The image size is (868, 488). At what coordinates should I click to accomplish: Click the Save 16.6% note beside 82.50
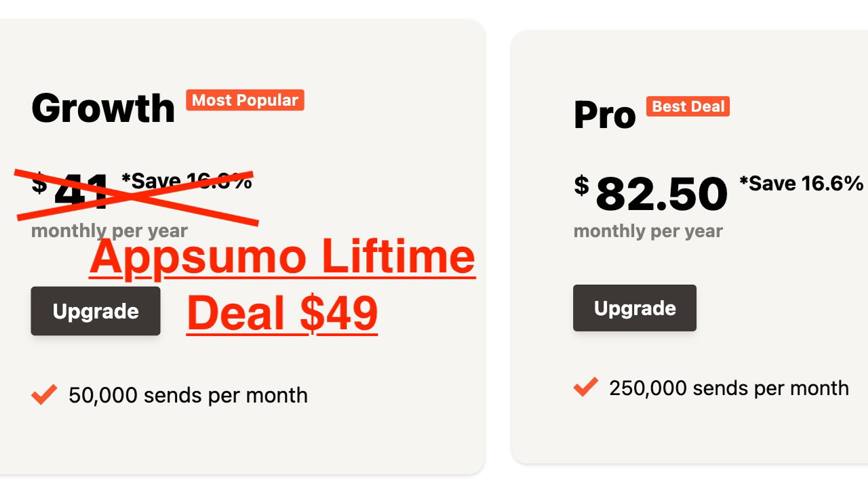click(x=801, y=184)
